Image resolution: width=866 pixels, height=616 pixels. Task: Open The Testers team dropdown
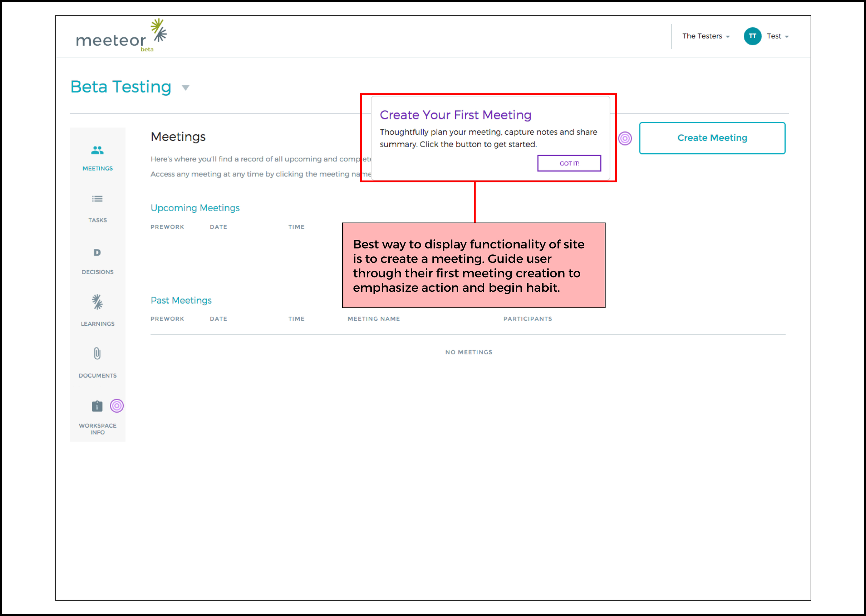point(706,36)
